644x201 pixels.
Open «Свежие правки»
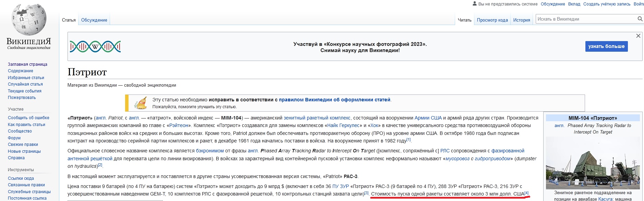click(x=23, y=145)
